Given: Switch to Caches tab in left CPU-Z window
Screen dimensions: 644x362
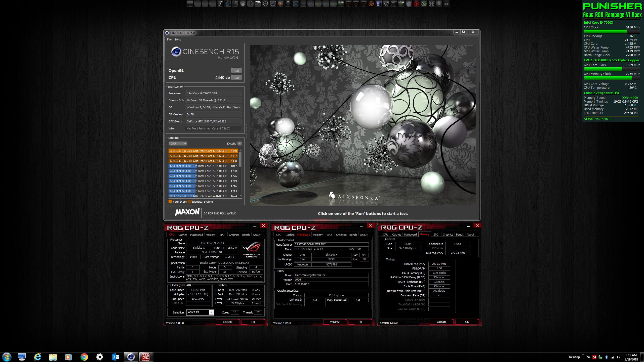Looking at the screenshot, I should [x=183, y=235].
